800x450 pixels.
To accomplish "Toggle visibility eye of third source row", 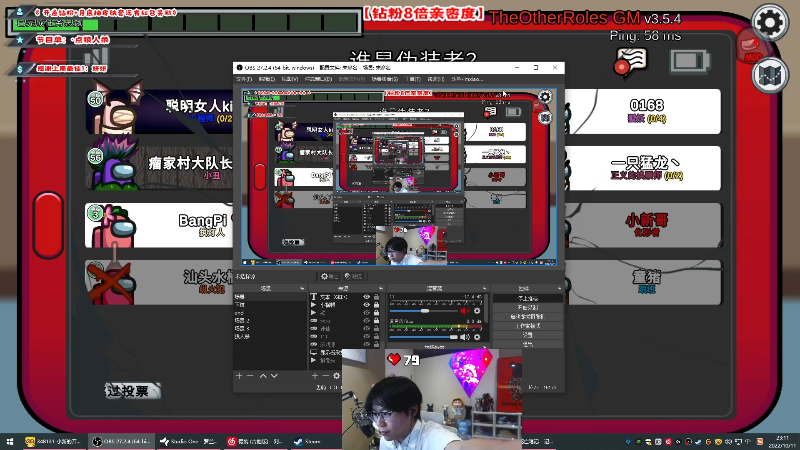I will coord(366,313).
